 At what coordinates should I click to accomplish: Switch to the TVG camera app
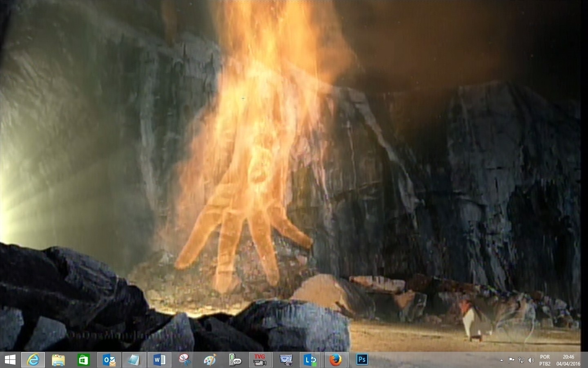click(x=260, y=360)
